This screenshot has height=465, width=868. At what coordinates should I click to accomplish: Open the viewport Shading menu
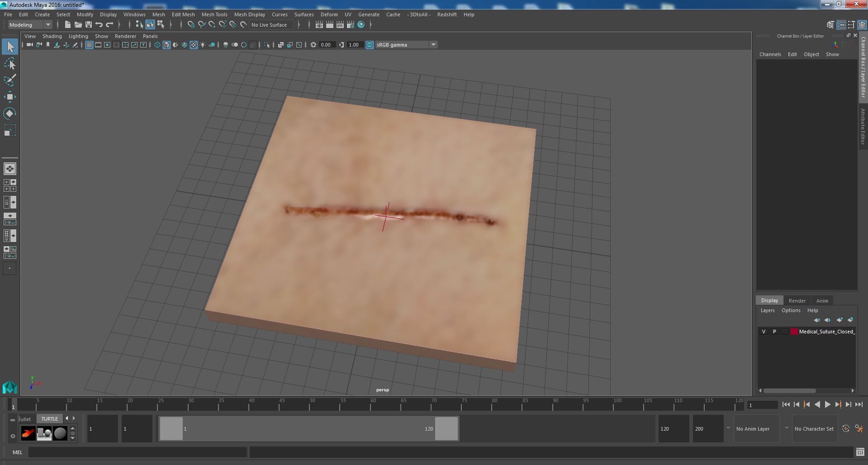(x=52, y=36)
